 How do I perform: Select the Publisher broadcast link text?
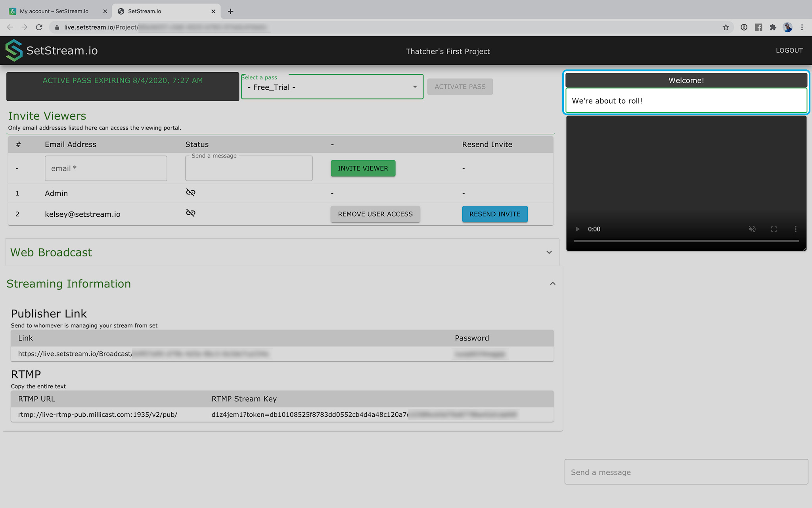point(144,354)
